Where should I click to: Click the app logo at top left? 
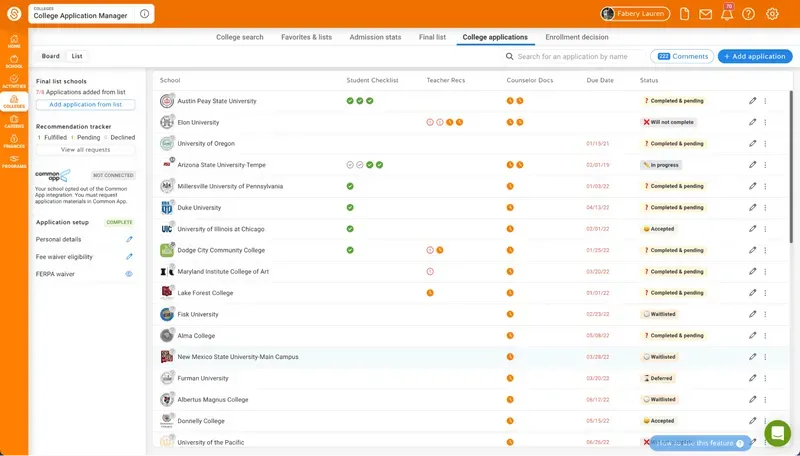(14, 14)
